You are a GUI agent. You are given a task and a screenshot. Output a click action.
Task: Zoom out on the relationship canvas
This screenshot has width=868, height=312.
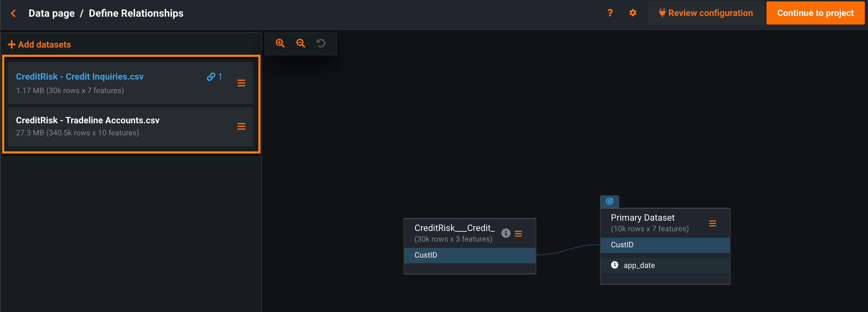[301, 43]
